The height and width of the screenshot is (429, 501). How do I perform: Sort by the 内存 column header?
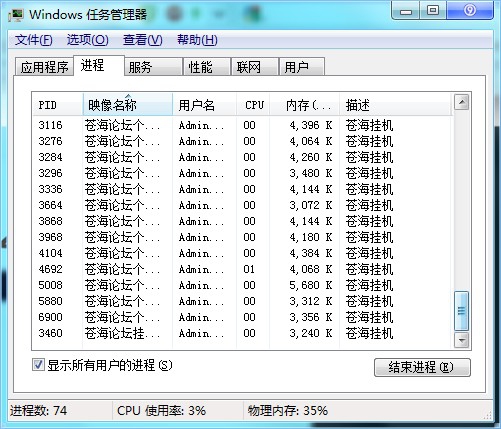(305, 105)
